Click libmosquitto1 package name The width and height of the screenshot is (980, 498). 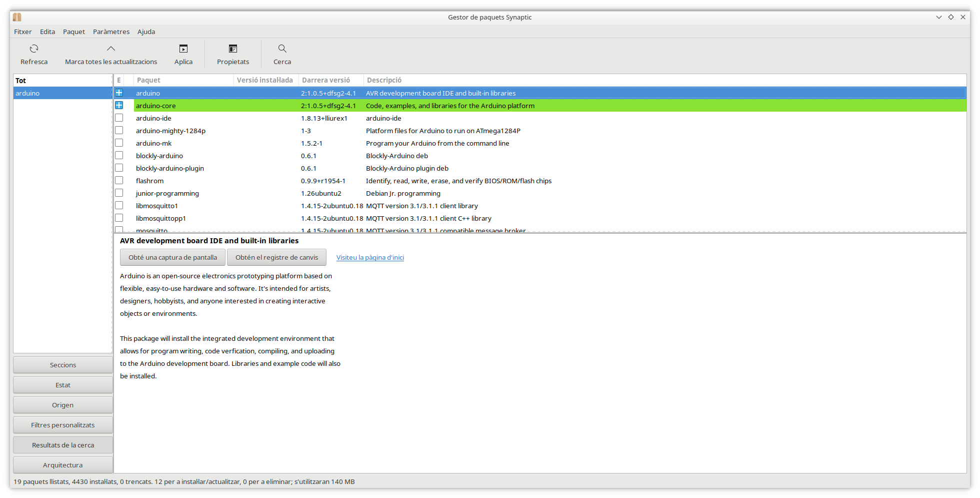pos(156,206)
